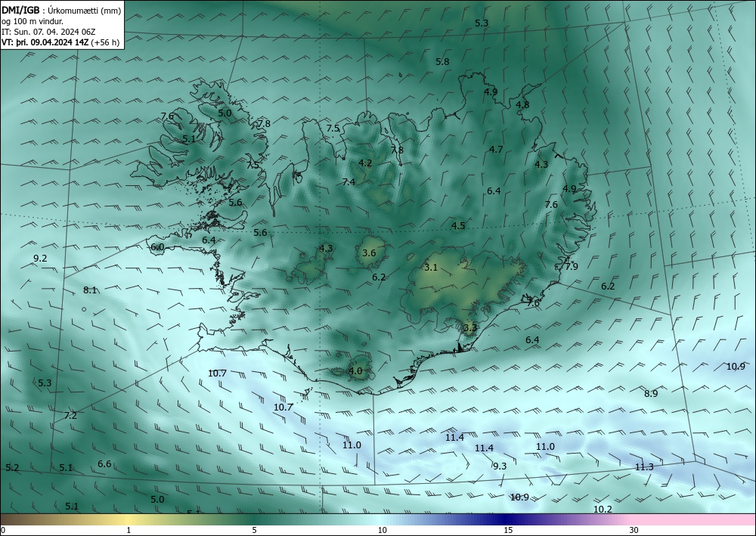Select the 9.3 value south of Iceland

click(500, 466)
